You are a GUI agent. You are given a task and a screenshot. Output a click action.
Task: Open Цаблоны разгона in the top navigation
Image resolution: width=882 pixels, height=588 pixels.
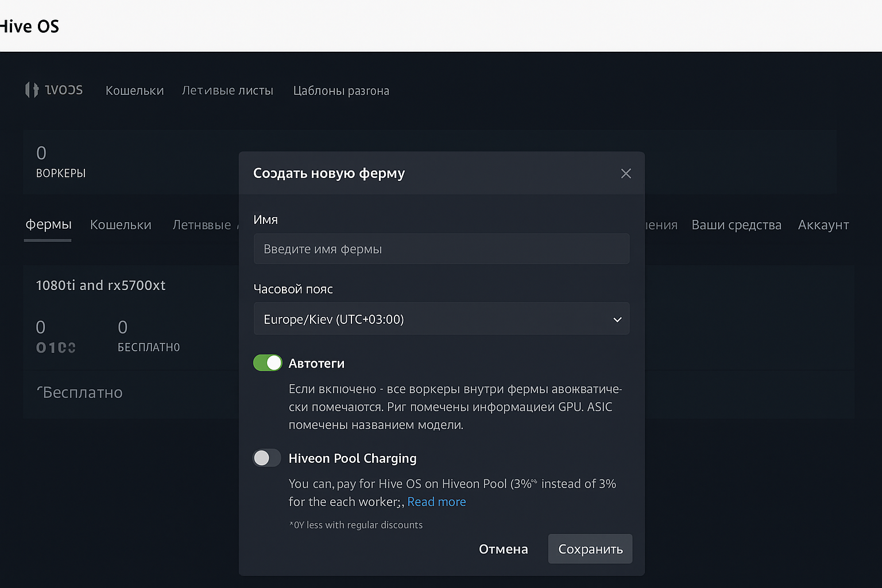(x=341, y=91)
